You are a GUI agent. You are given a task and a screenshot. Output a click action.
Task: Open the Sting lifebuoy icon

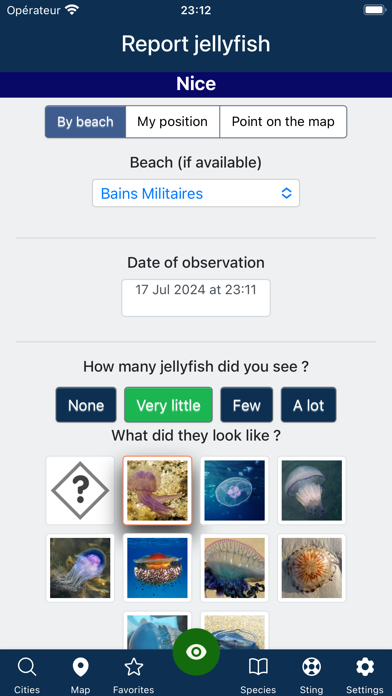pos(311,668)
